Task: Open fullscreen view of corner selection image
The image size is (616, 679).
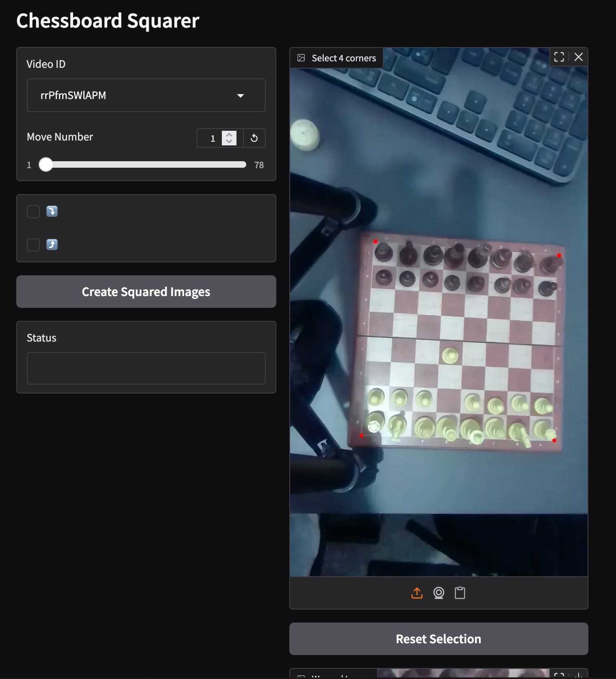Action: coord(559,57)
